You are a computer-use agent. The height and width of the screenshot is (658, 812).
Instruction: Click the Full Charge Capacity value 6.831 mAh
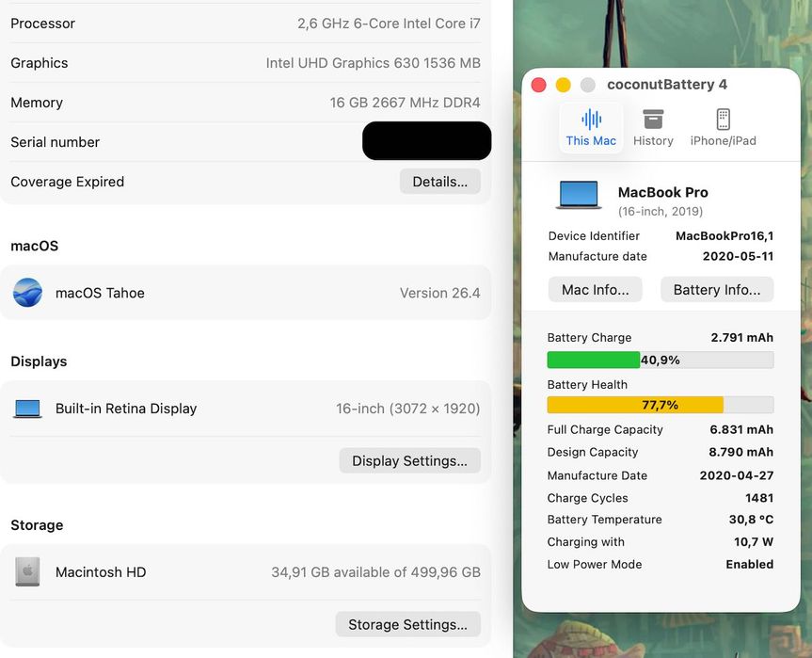click(741, 429)
